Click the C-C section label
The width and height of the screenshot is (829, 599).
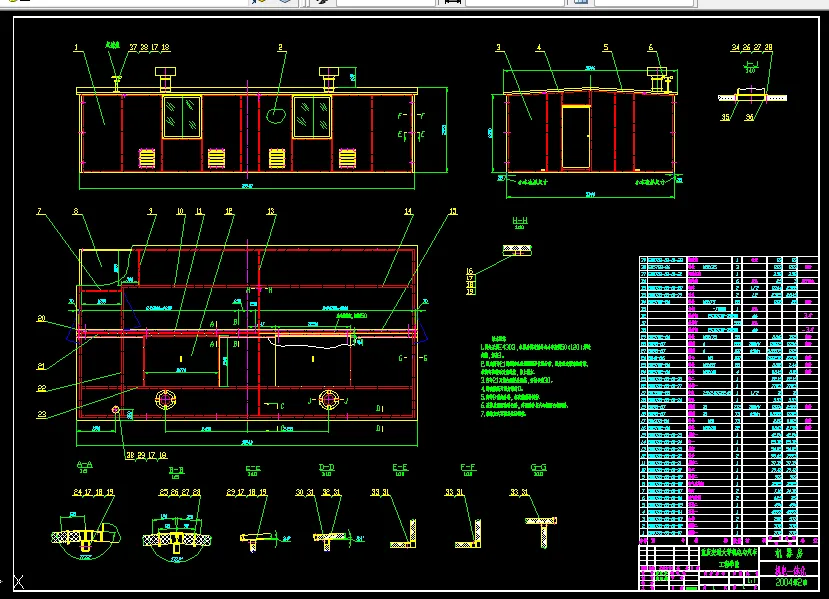(253, 468)
